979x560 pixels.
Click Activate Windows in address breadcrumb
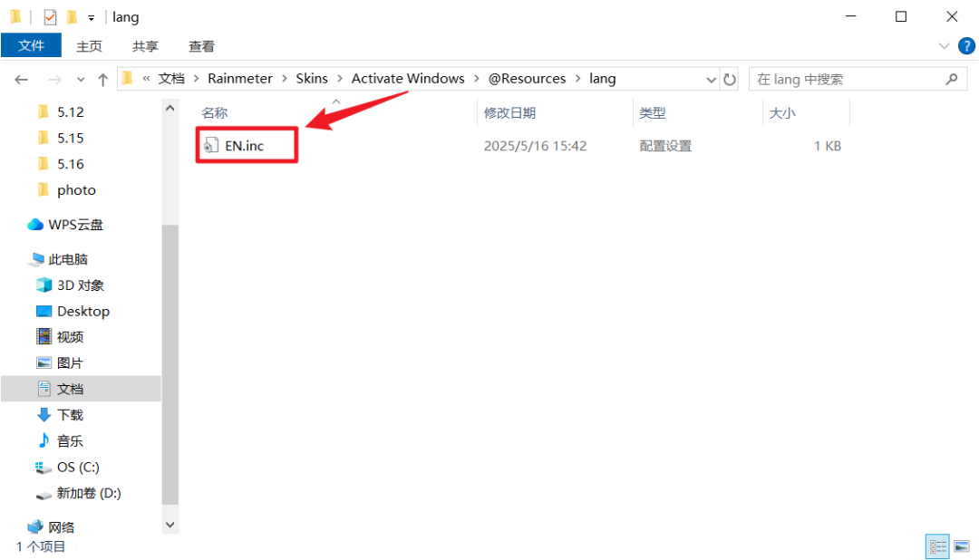[x=408, y=79]
